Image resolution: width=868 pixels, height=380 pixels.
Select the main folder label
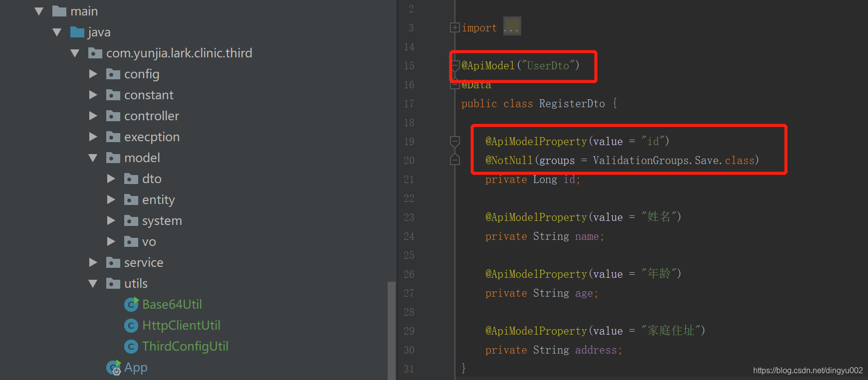click(x=84, y=11)
